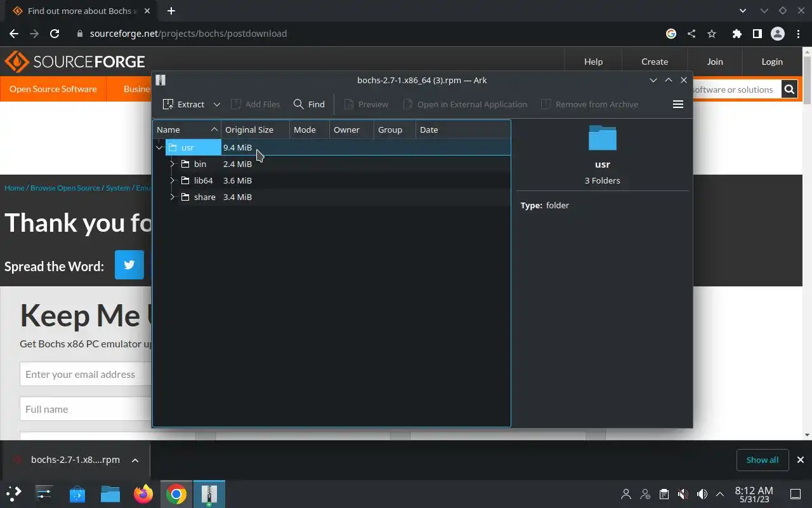
Task: Expand the bin folder
Action: (x=172, y=164)
